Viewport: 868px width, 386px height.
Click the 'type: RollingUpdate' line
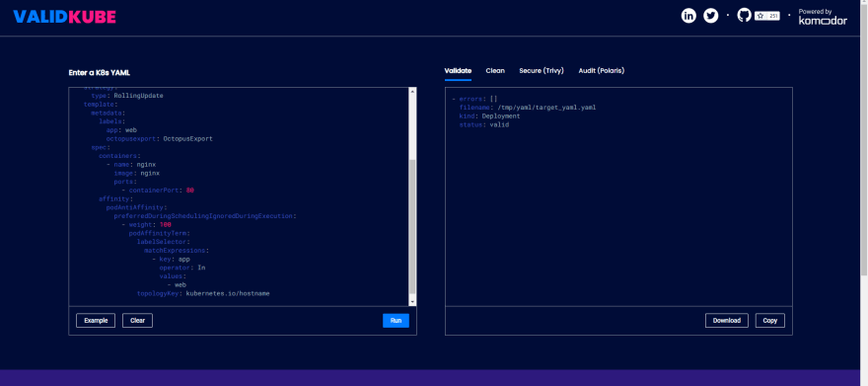coord(127,95)
